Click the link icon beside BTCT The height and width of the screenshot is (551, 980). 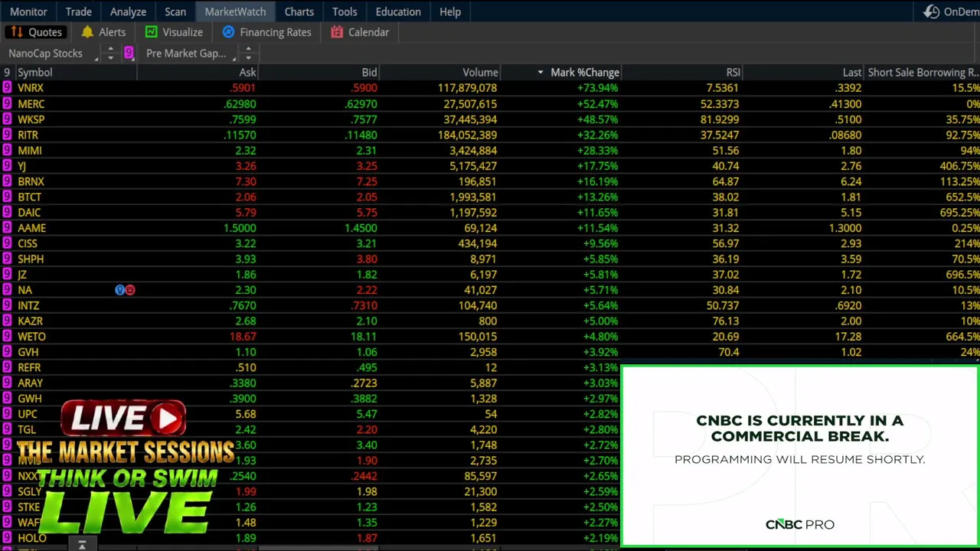(x=7, y=197)
